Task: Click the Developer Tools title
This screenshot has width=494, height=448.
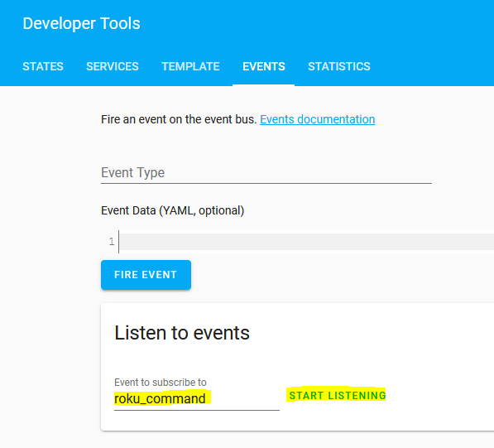Action: point(81,24)
